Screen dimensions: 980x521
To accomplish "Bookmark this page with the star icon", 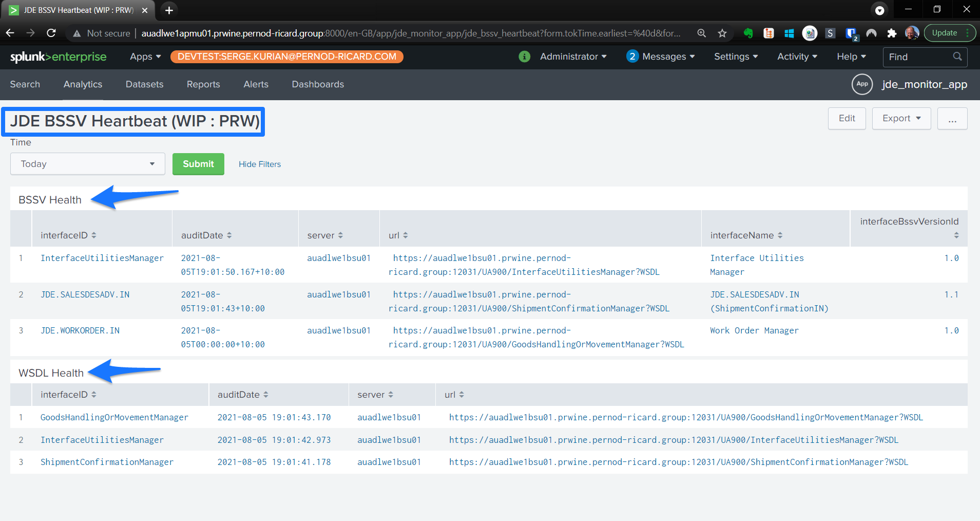I will pyautogui.click(x=722, y=33).
